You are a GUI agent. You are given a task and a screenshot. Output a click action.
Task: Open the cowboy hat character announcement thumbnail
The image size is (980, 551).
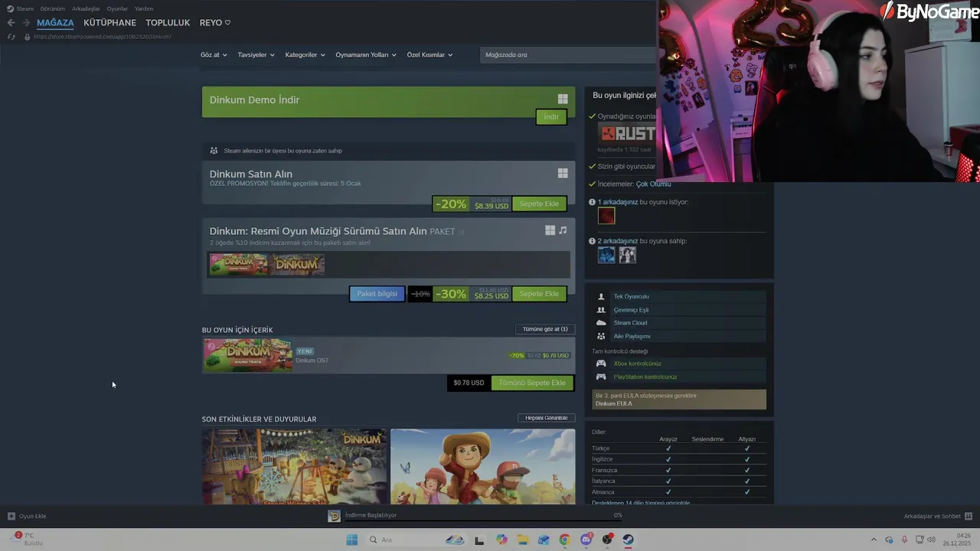click(x=482, y=466)
